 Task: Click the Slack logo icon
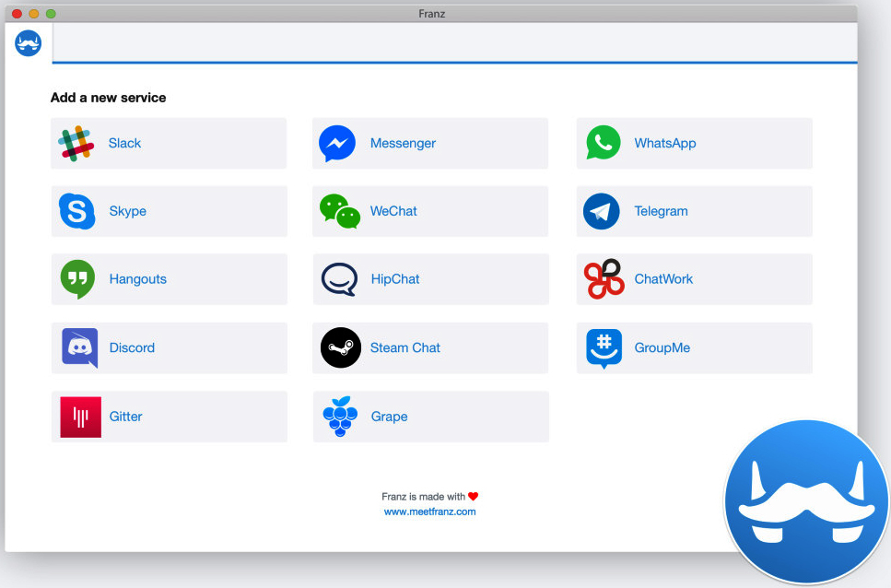point(76,144)
